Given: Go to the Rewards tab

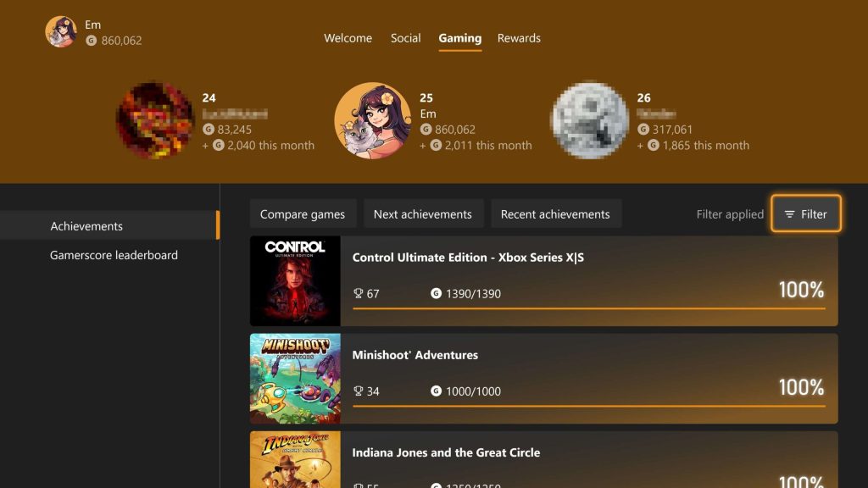Looking at the screenshot, I should point(519,38).
